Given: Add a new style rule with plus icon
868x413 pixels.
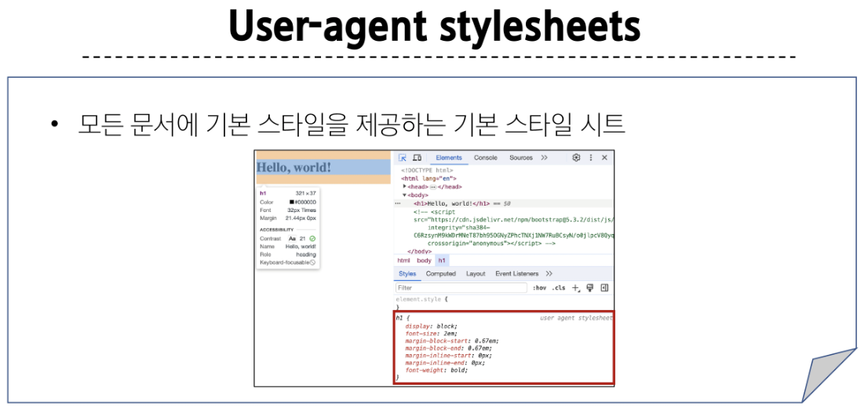Looking at the screenshot, I should [x=576, y=288].
